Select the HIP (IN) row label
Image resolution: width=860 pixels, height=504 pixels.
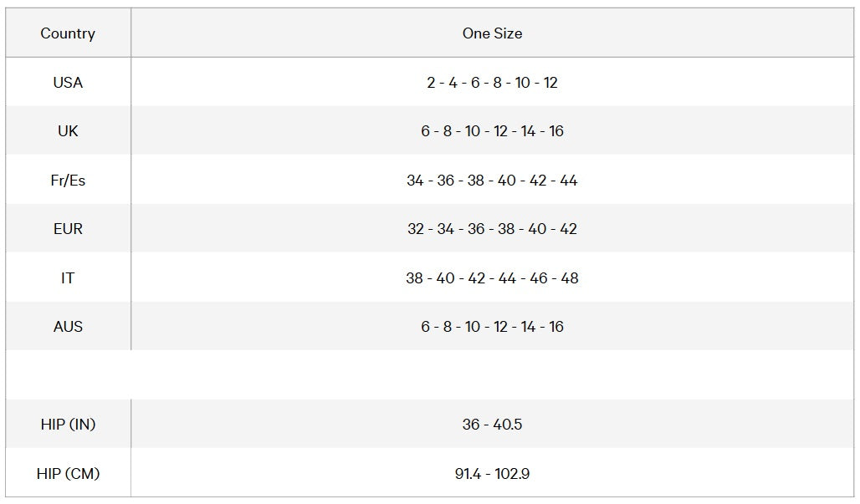click(x=68, y=424)
